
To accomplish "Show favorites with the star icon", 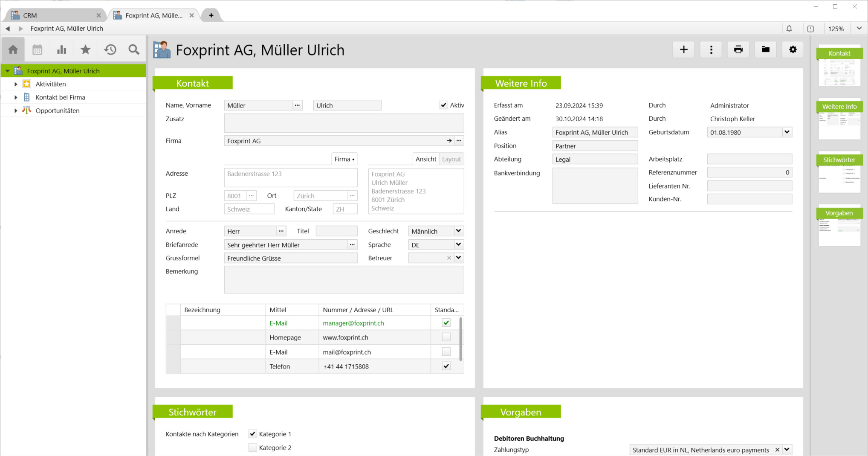I will click(x=86, y=50).
